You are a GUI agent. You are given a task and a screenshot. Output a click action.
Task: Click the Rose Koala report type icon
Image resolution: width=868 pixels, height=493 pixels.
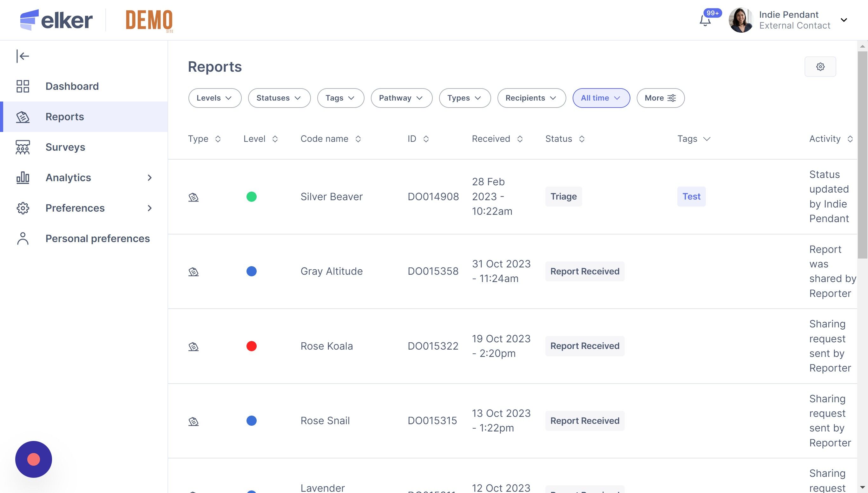(x=193, y=346)
